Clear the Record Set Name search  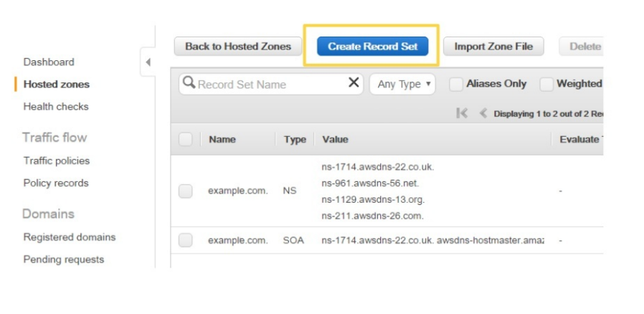(x=354, y=82)
